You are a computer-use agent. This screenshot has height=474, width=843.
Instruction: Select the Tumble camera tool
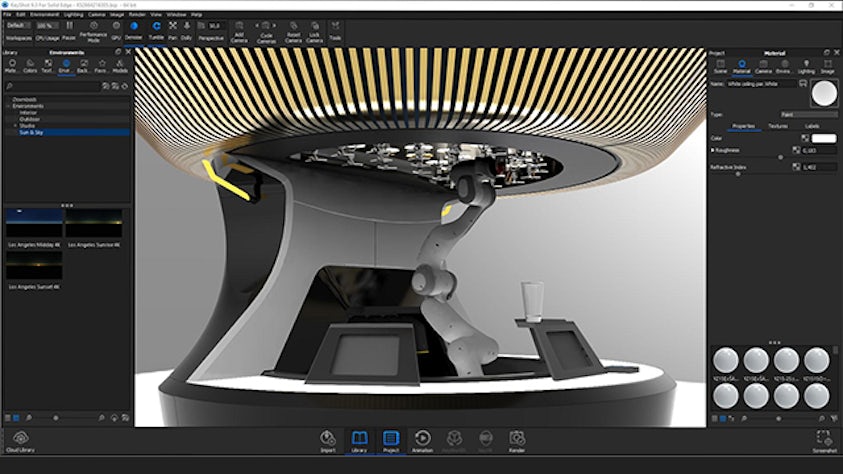(x=156, y=31)
